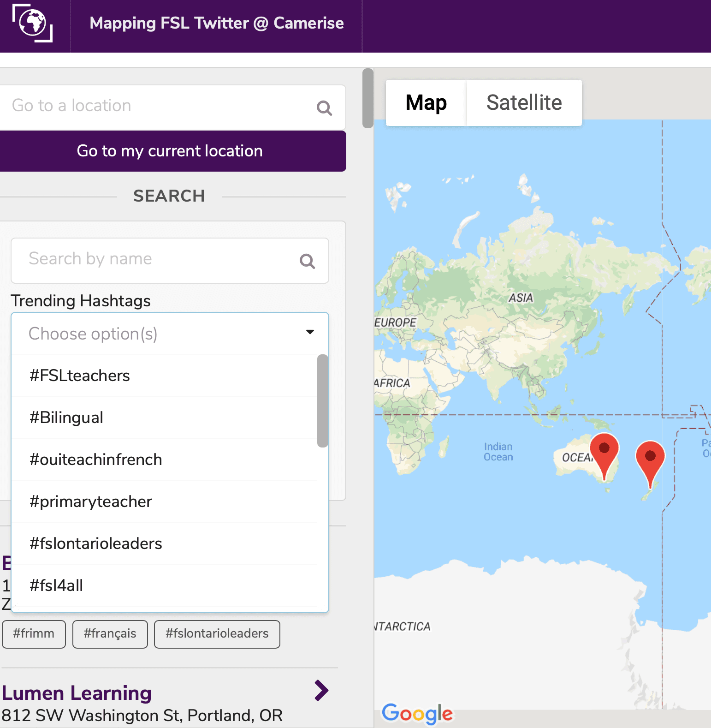Click the Google logo on map
711x728 pixels.
417,713
